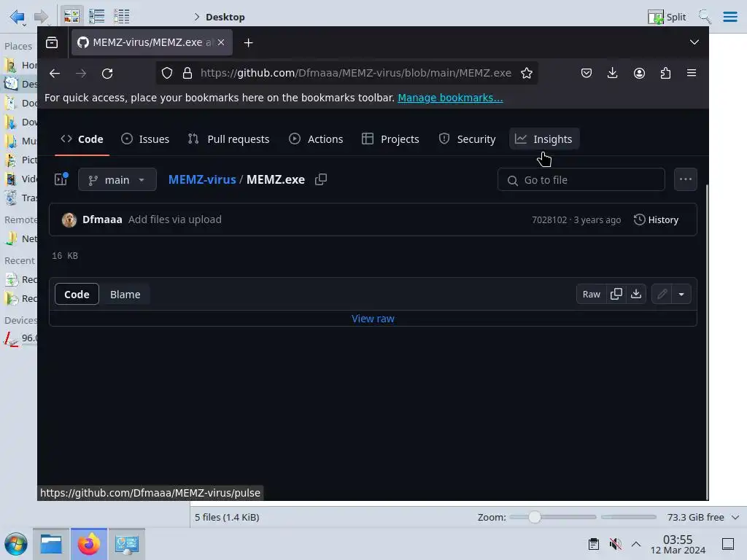747x560 pixels.
Task: Switch to the Code repository tab
Action: pyautogui.click(x=82, y=139)
